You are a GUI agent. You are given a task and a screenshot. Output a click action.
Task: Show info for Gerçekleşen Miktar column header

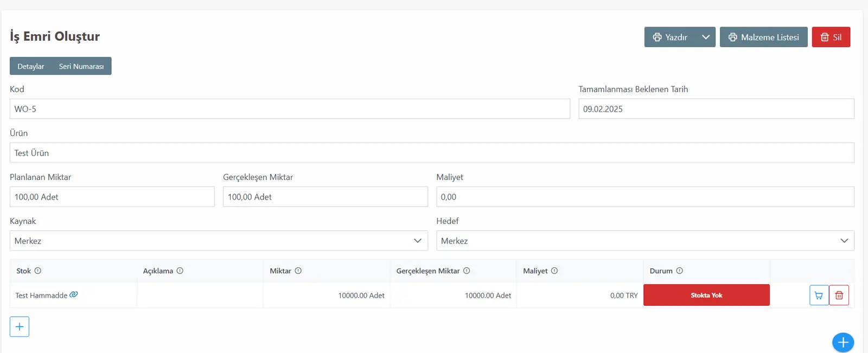467,271
